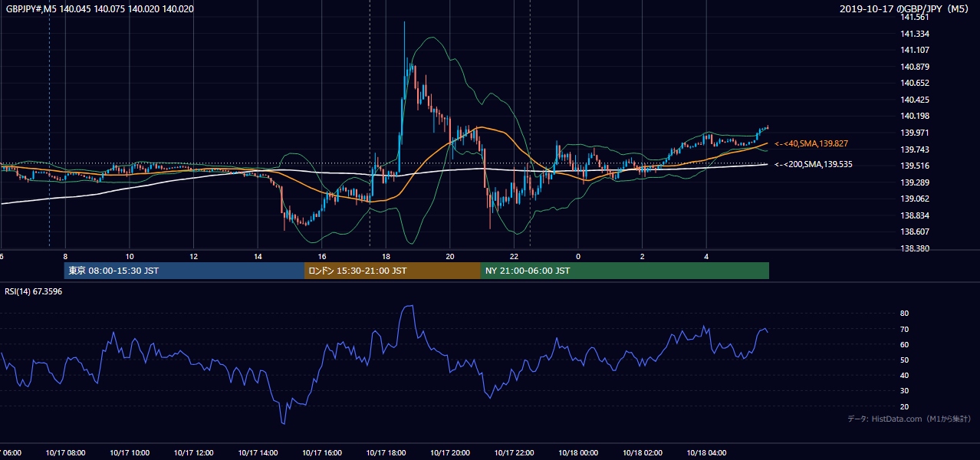The width and height of the screenshot is (980, 460).
Task: Click the RSI scale value 60
Action: coord(905,344)
